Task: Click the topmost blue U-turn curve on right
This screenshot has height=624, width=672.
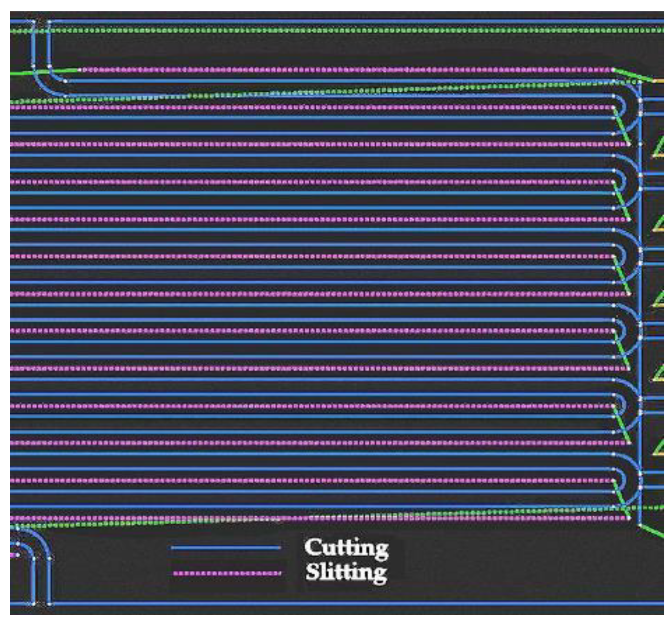Action: (x=625, y=107)
